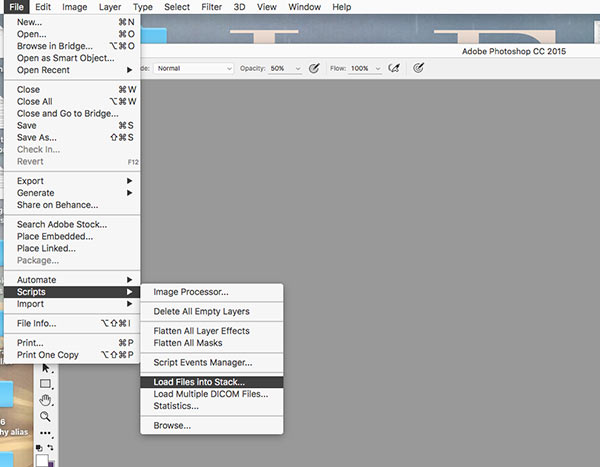Choose Browse in Scripts submenu
This screenshot has width=600, height=467.
point(212,425)
